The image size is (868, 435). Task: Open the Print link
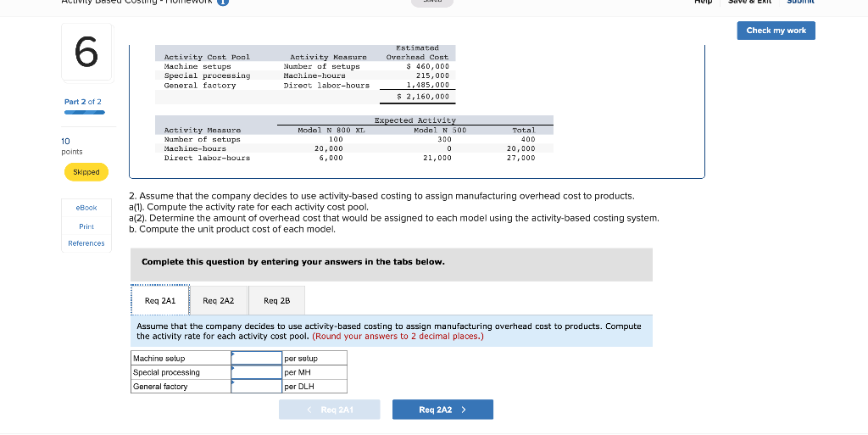click(x=86, y=226)
